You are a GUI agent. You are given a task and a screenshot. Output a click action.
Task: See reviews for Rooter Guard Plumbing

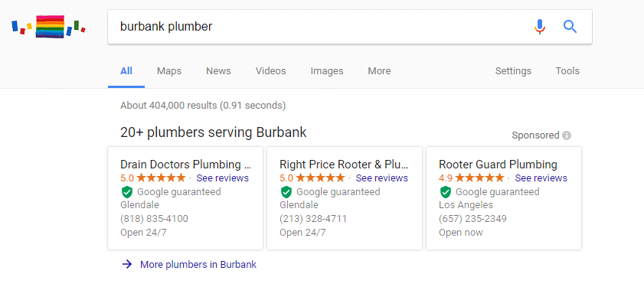click(541, 178)
